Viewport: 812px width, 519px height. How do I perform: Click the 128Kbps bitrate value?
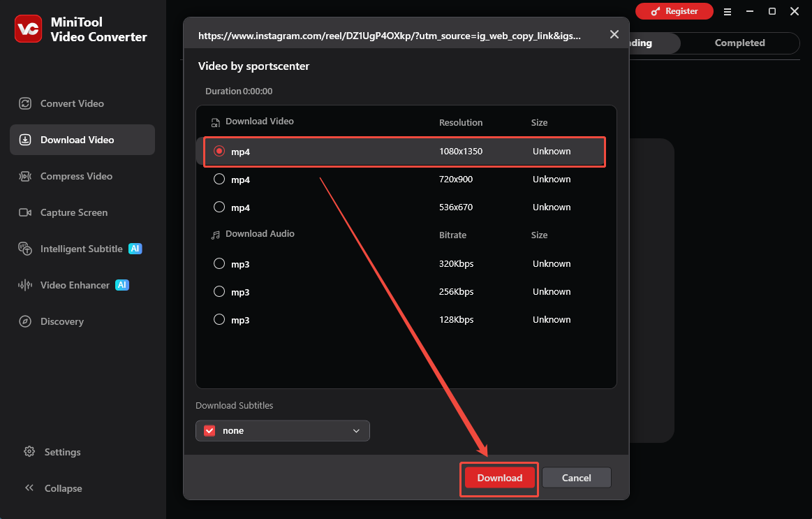point(456,320)
